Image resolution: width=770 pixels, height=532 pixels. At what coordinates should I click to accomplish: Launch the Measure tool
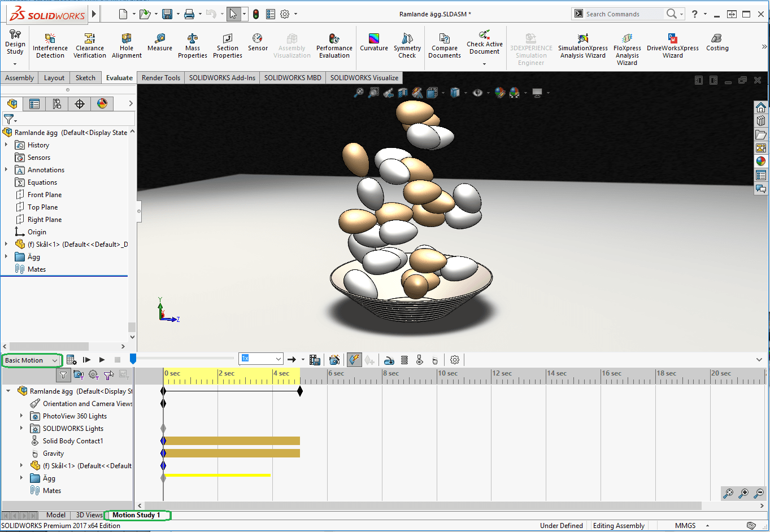(x=160, y=42)
